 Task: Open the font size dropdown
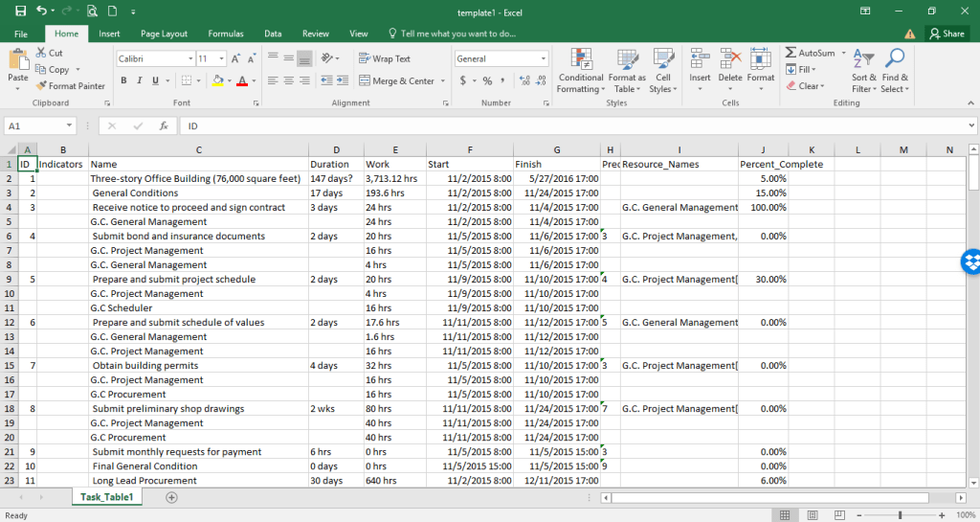[221, 58]
